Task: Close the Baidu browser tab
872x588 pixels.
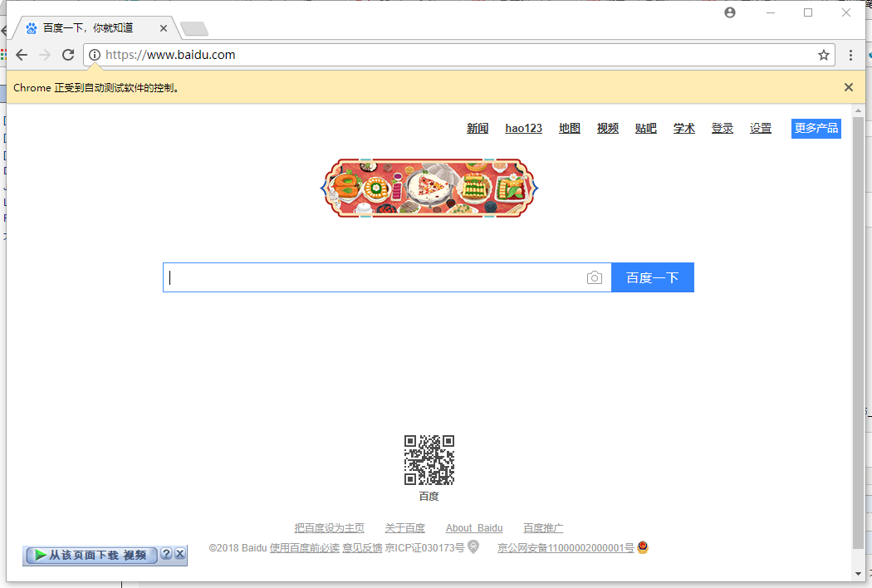Action: click(164, 27)
